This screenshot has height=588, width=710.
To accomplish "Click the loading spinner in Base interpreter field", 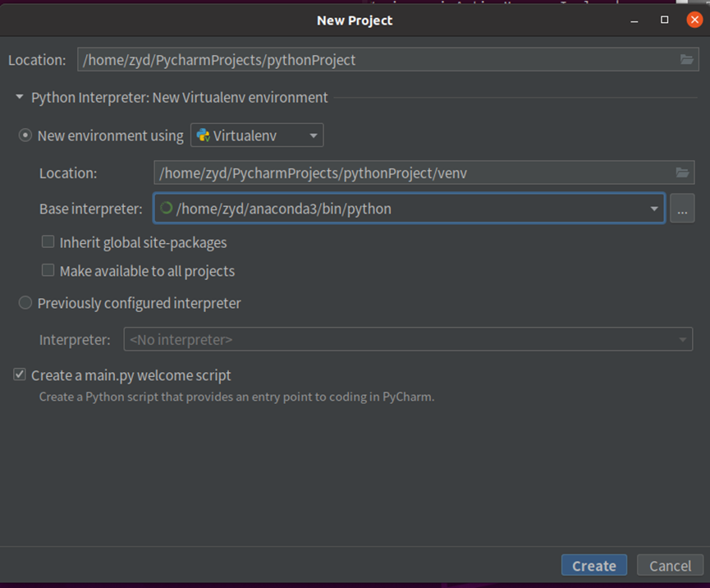I will click(x=166, y=209).
